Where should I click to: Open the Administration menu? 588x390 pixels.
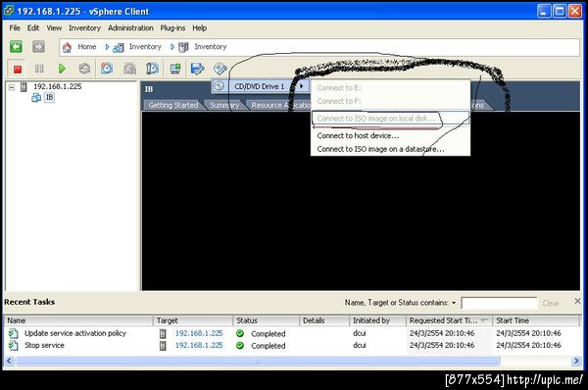point(130,28)
